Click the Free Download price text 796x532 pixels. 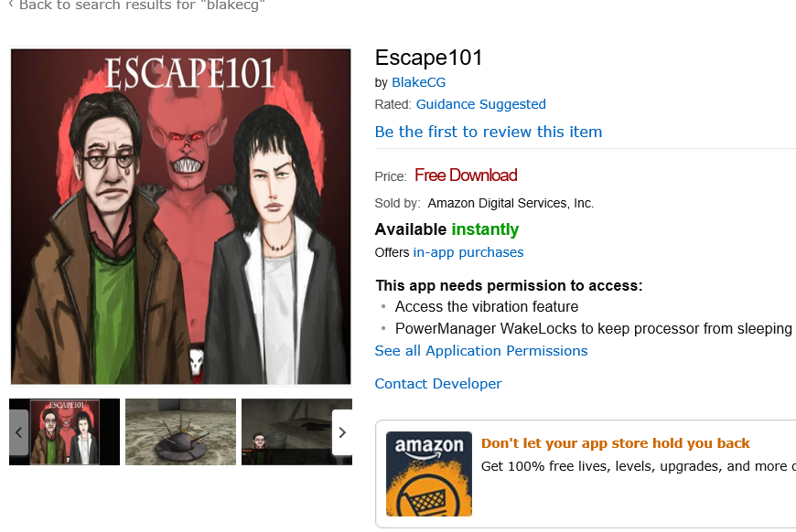[466, 176]
